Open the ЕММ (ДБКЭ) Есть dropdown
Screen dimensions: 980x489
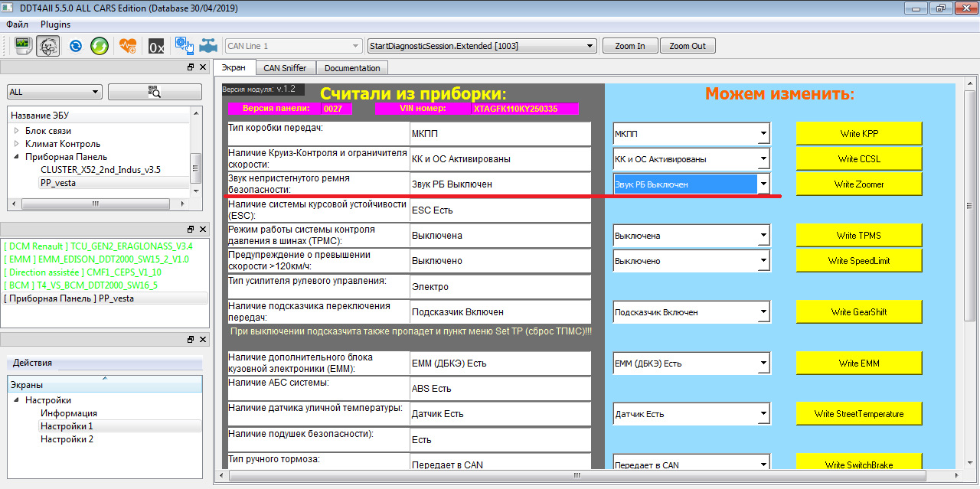pyautogui.click(x=691, y=363)
